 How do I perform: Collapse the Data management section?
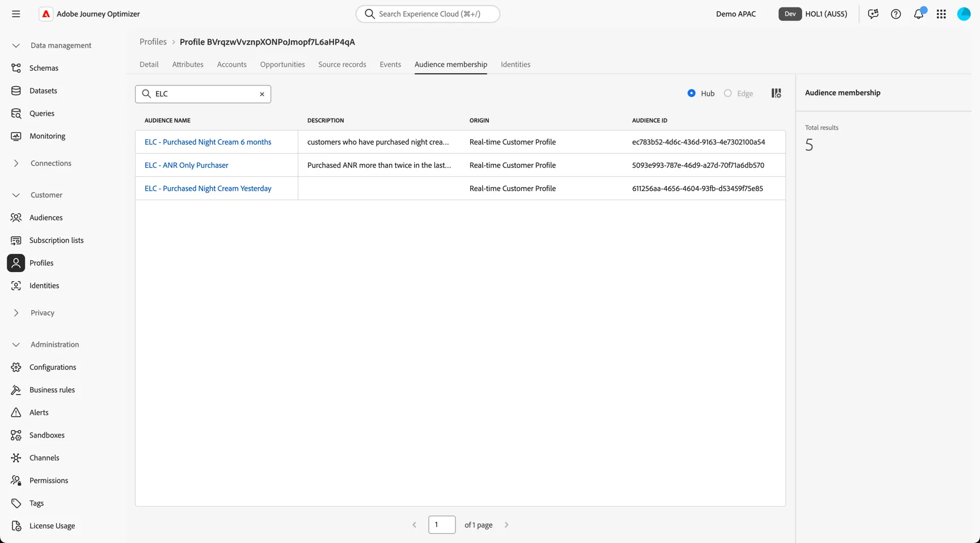click(x=16, y=45)
